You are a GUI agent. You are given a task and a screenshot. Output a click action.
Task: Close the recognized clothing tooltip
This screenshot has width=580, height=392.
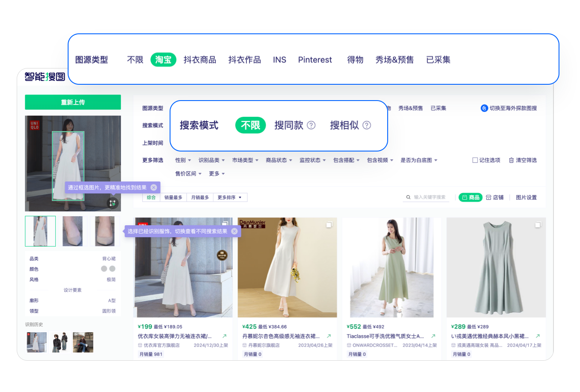(234, 231)
